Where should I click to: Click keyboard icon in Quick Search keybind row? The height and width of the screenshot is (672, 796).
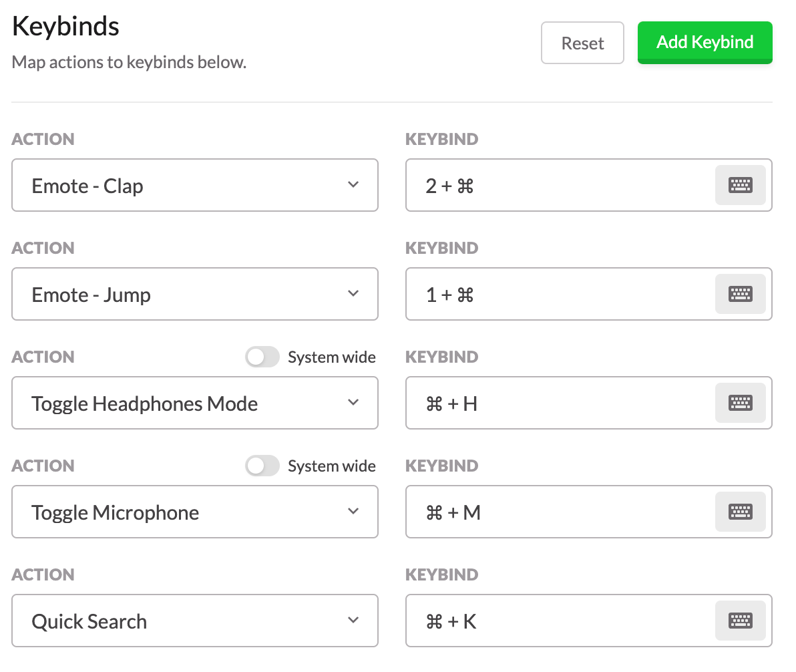click(740, 621)
